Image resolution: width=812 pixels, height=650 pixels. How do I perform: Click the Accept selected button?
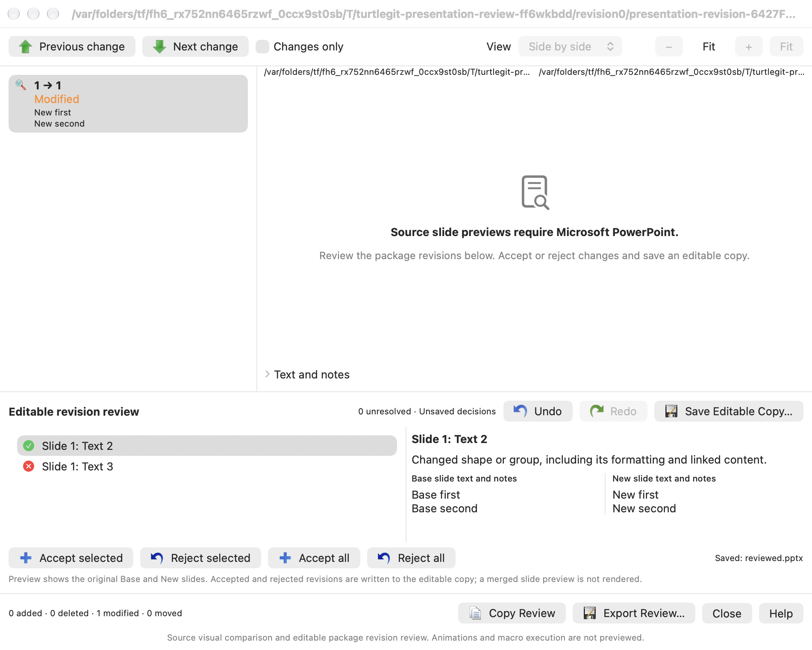coord(71,558)
